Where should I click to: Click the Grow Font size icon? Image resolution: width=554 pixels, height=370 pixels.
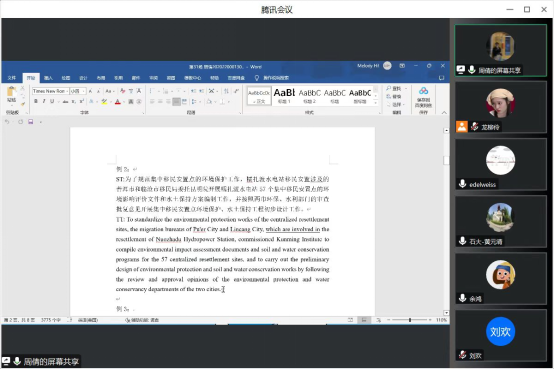click(90, 91)
